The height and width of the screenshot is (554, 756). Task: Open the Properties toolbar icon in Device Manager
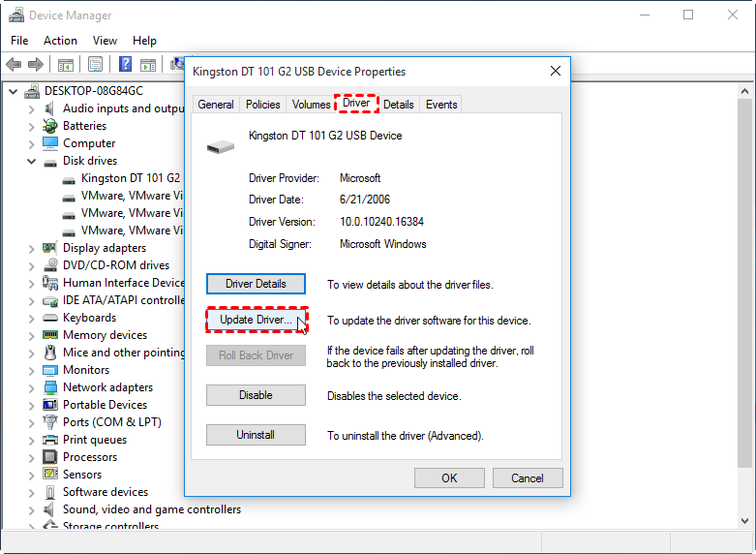[x=96, y=64]
